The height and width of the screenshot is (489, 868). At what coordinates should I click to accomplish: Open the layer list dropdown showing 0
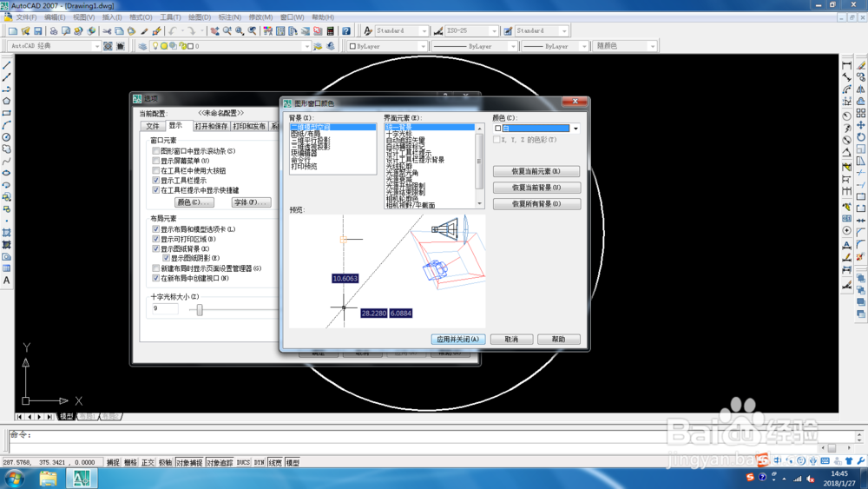click(306, 46)
